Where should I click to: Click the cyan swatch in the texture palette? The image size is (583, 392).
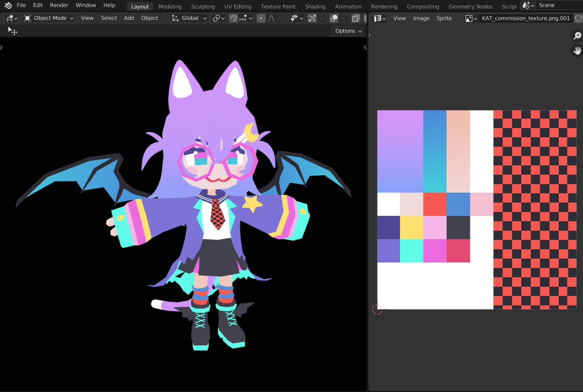(412, 251)
